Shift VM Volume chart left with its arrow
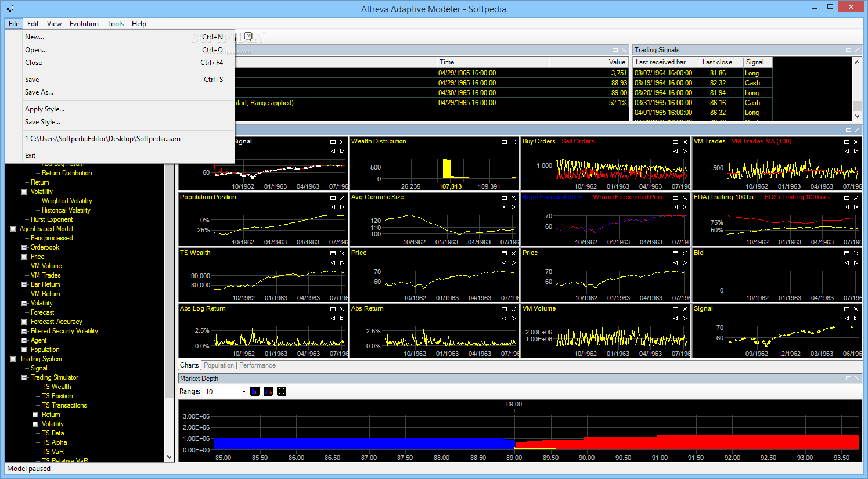Image resolution: width=868 pixels, height=479 pixels. 676,318
